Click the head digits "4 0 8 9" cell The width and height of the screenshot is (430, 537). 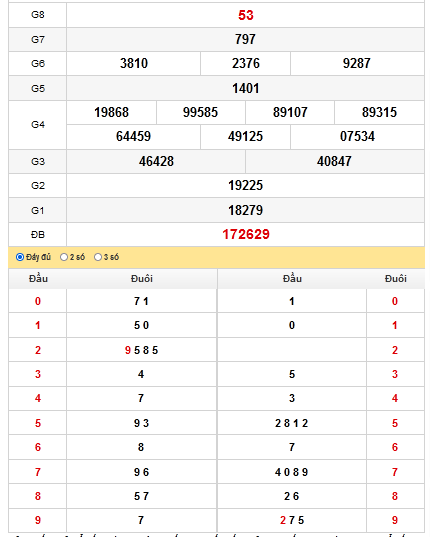point(292,472)
